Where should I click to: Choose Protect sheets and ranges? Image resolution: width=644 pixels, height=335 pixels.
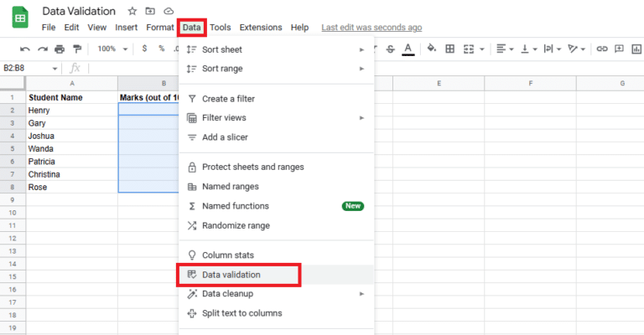point(276,167)
